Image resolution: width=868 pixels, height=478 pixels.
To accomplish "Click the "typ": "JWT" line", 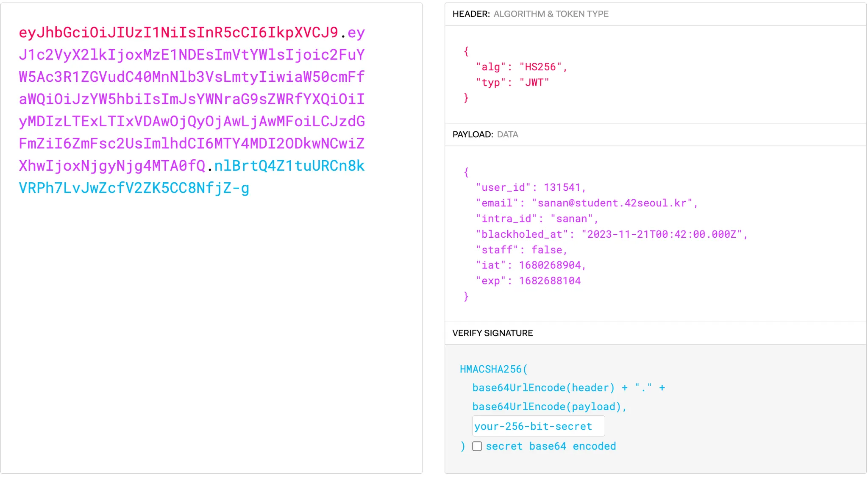I will pyautogui.click(x=512, y=83).
